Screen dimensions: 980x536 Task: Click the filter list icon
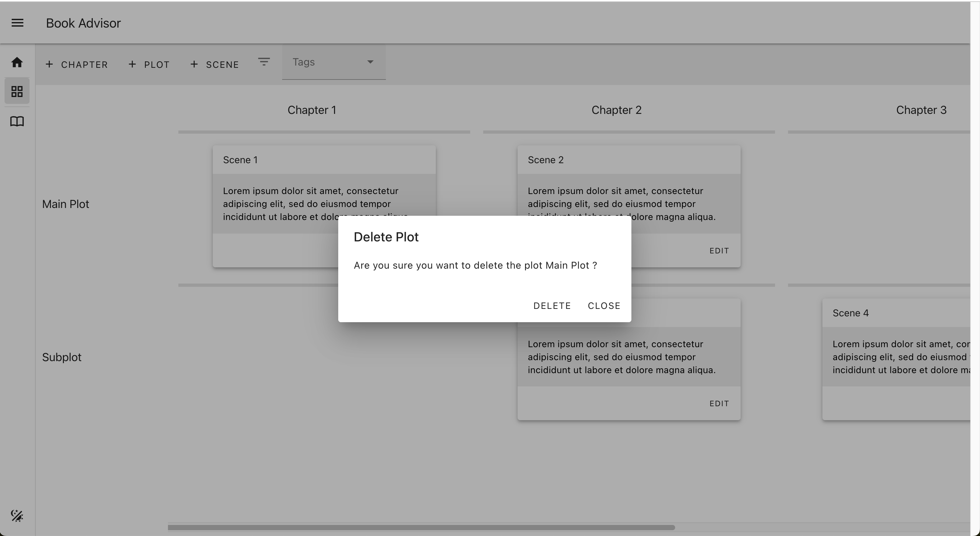coord(264,62)
